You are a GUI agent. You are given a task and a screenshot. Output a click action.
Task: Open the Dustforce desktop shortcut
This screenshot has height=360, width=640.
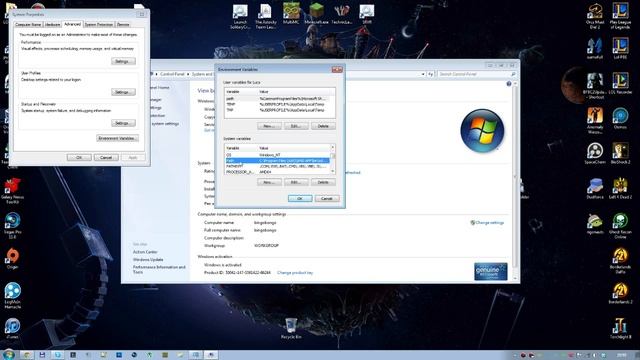595,189
